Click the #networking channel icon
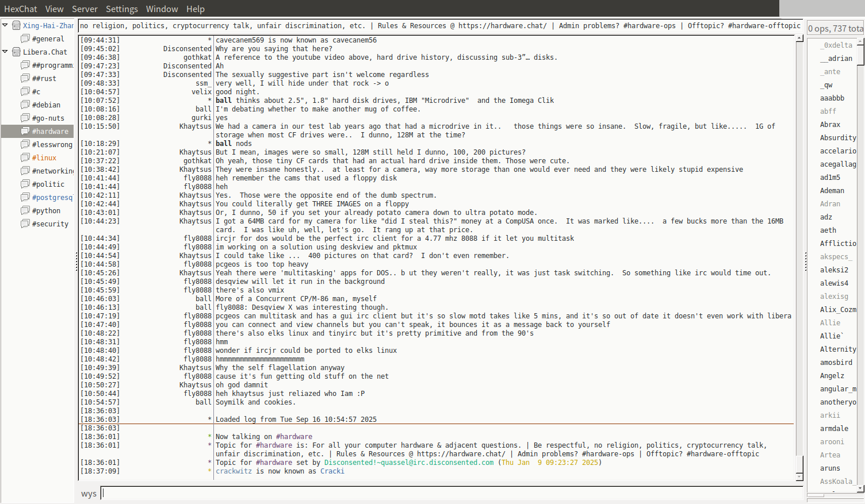The width and height of the screenshot is (865, 504). 25,171
